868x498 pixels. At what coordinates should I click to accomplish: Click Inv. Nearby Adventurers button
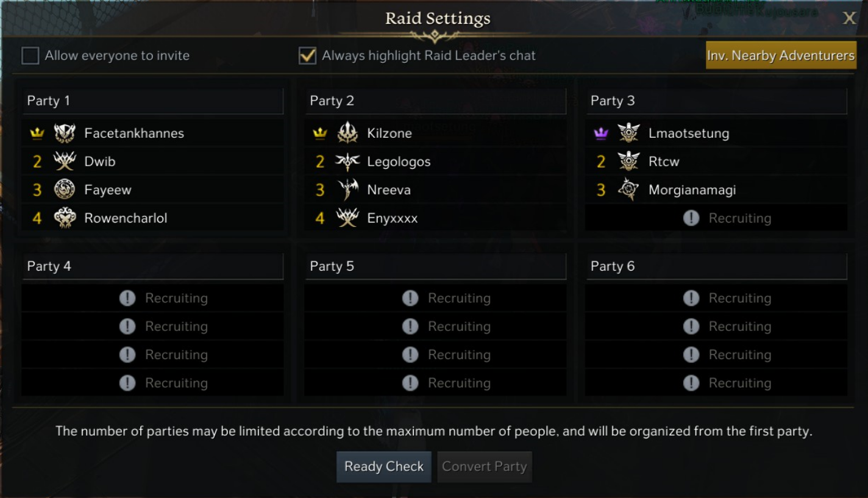[781, 55]
